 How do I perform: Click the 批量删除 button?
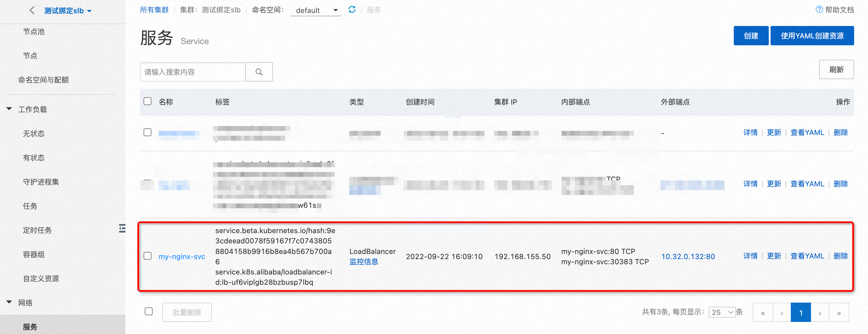click(187, 313)
